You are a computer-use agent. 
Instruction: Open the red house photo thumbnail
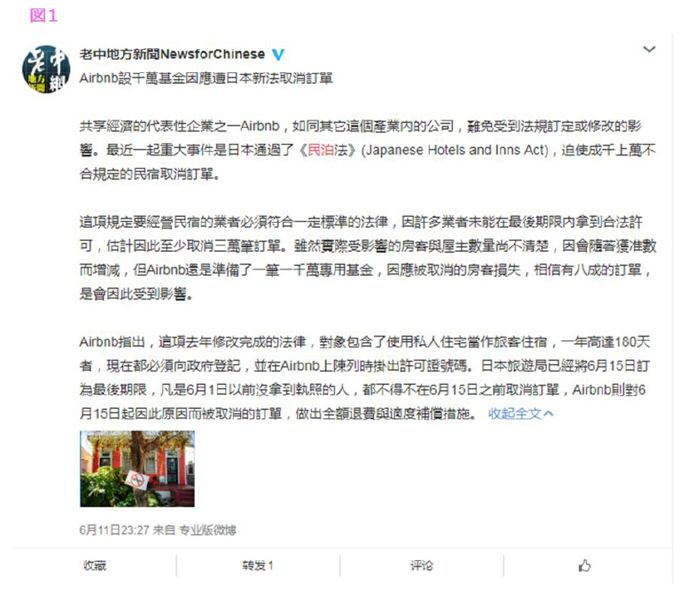coord(137,469)
